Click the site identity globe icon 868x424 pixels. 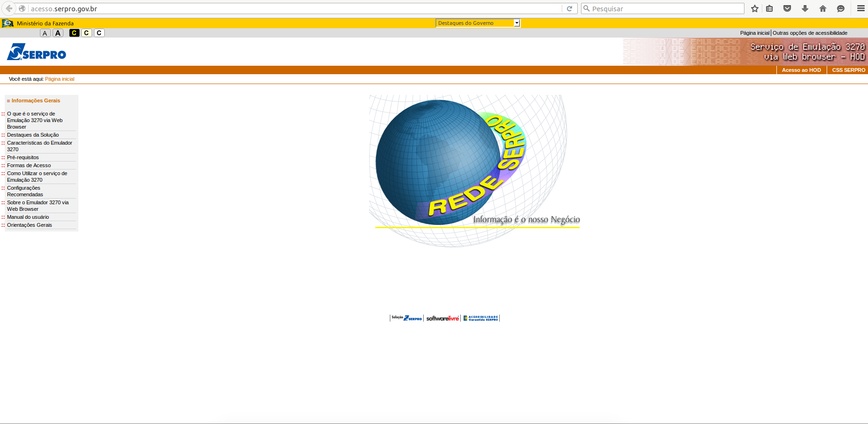tap(22, 8)
